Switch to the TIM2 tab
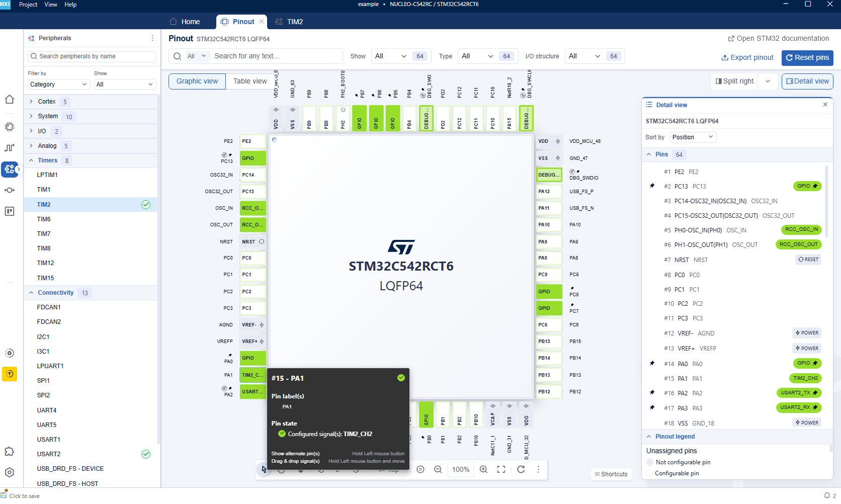Image resolution: width=841 pixels, height=504 pixels. point(289,22)
